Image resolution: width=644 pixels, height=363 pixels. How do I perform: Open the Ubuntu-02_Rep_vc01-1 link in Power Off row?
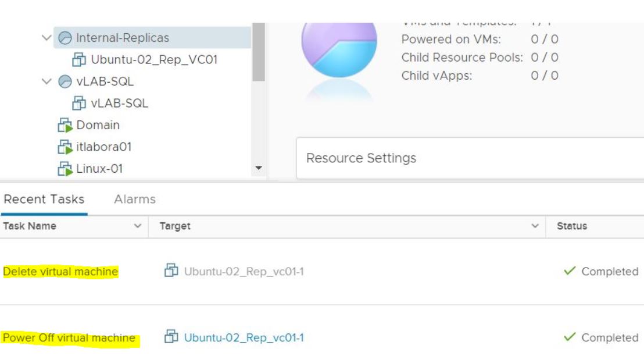coord(244,337)
